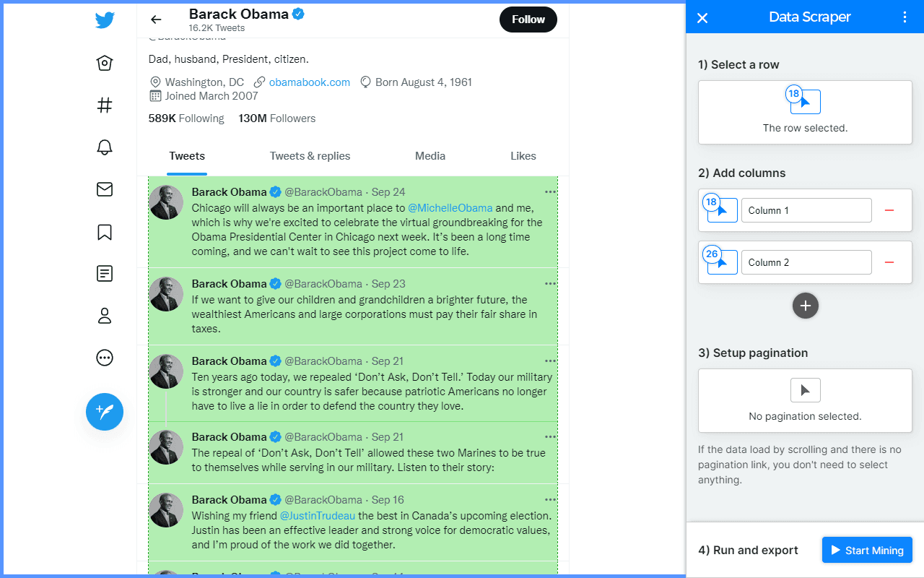Add a new column with plus button
Viewport: 924px width, 578px height.
coord(805,306)
